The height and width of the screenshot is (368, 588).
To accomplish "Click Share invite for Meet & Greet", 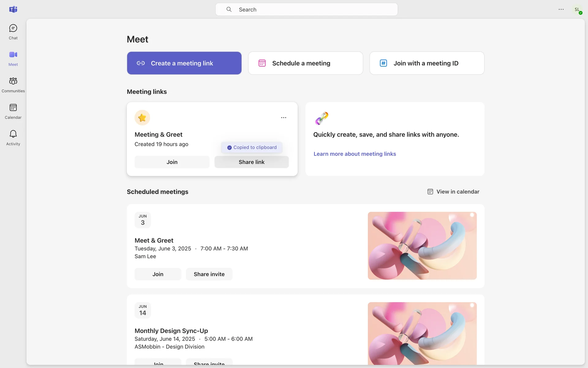I will pos(209,274).
